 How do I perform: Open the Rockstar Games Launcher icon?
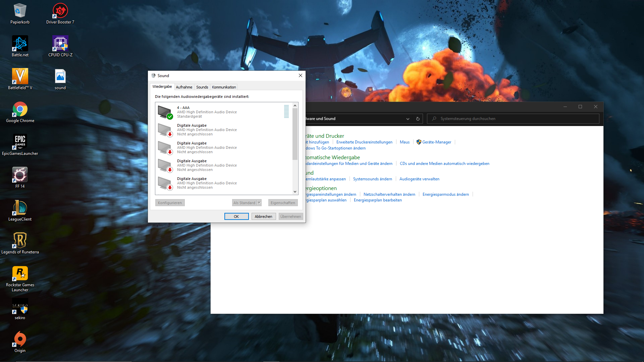pos(20,274)
